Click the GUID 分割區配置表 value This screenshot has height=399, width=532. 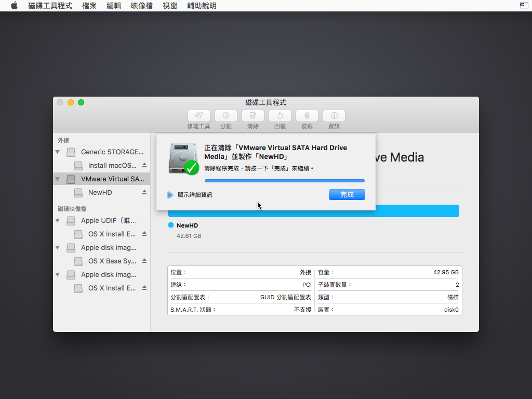pyautogui.click(x=286, y=297)
